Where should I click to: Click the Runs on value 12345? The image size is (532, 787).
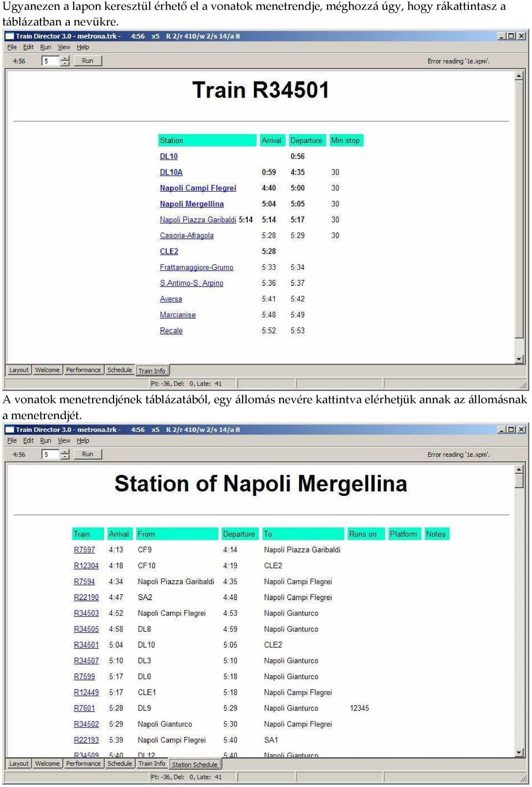pyautogui.click(x=359, y=708)
